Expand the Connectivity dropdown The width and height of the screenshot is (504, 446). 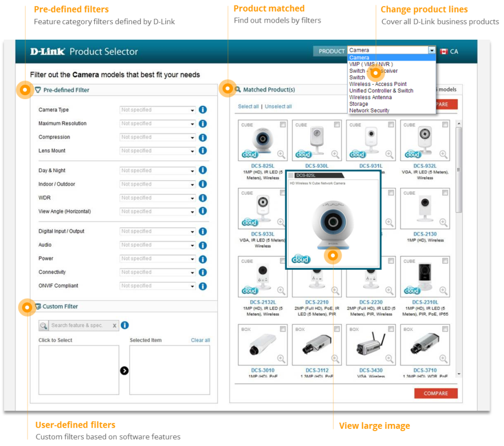tap(158, 272)
